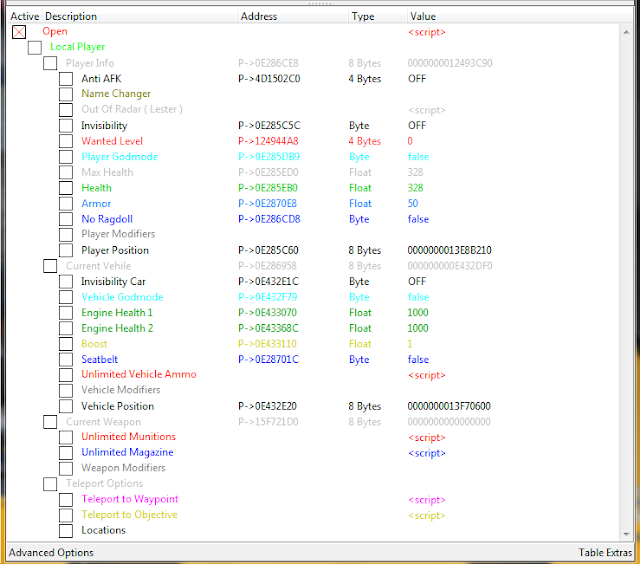Click address P->0E28701C for Seatbelt

tap(269, 360)
